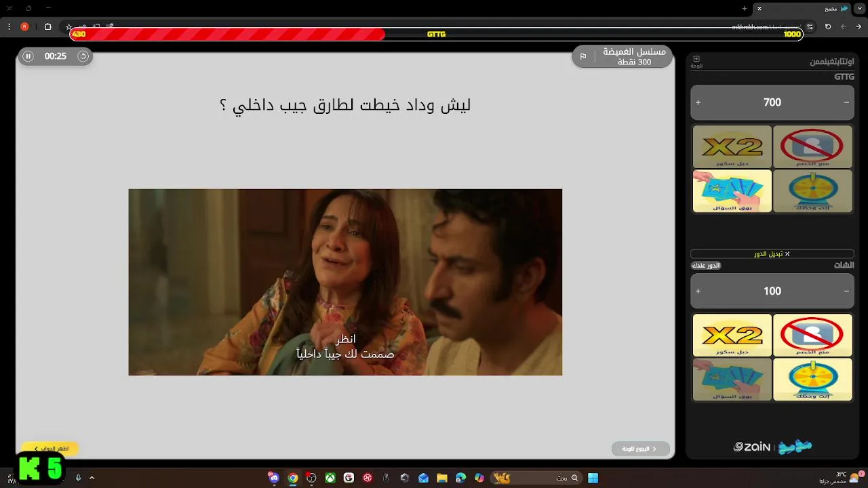Use second team's spinning wheel card
Image resolution: width=868 pixels, height=488 pixels.
(812, 380)
